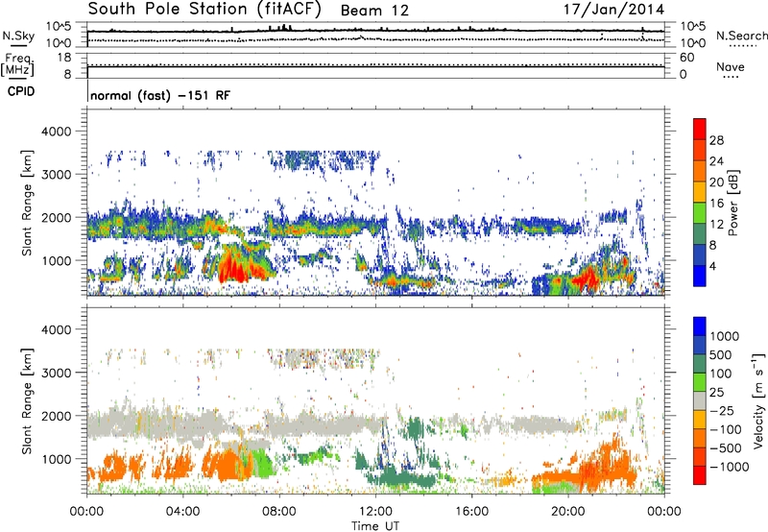Click the "South Pole Station (fitACF)" title
This screenshot has height=532, width=768.
[x=204, y=9]
